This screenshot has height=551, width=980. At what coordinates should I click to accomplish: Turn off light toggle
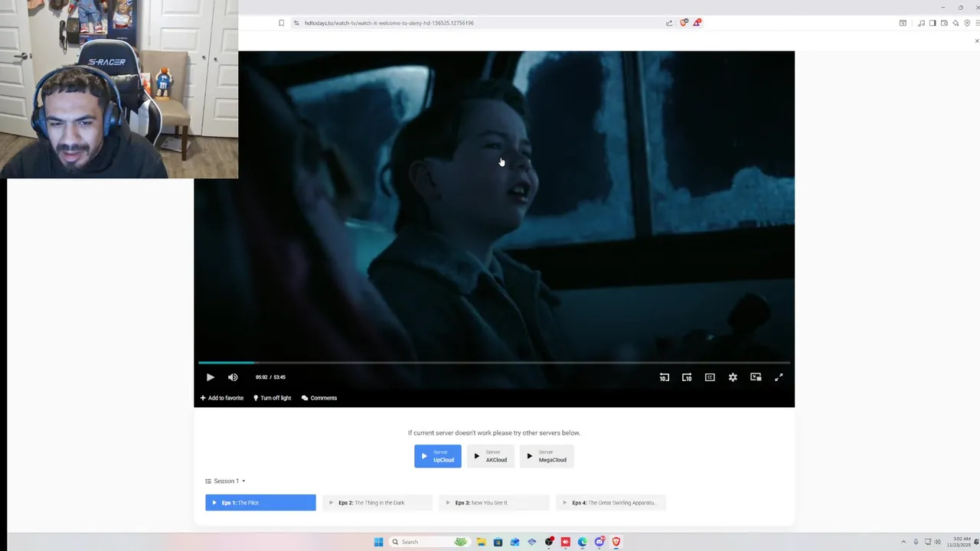[x=273, y=398]
